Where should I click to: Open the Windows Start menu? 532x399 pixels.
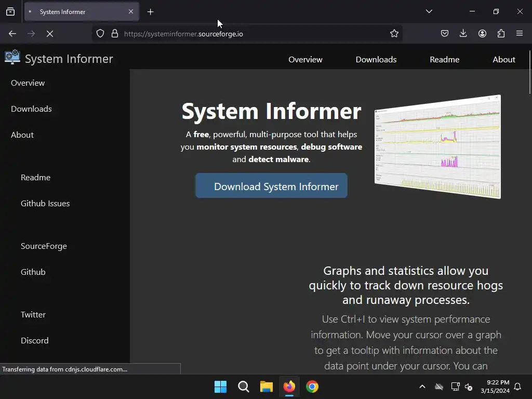coord(220,387)
